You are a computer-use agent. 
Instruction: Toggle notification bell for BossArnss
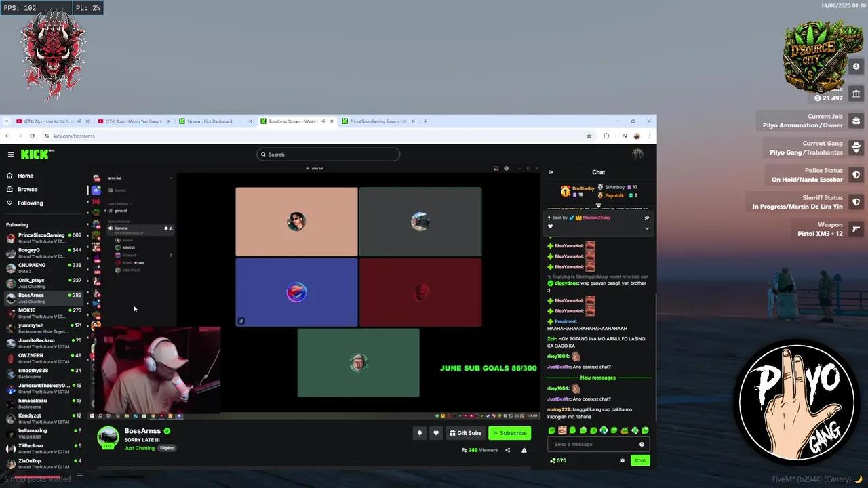pyautogui.click(x=419, y=433)
